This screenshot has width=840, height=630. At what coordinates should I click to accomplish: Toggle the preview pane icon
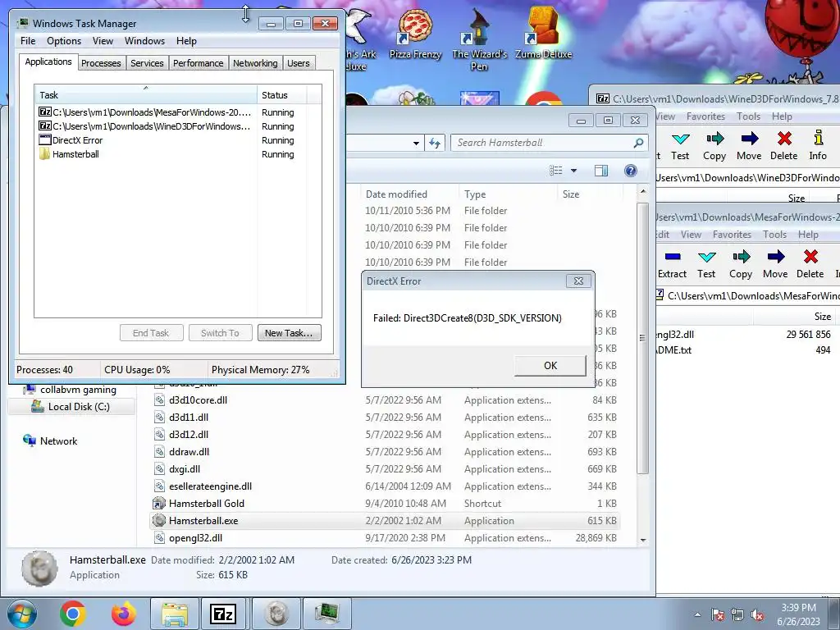[x=601, y=171]
